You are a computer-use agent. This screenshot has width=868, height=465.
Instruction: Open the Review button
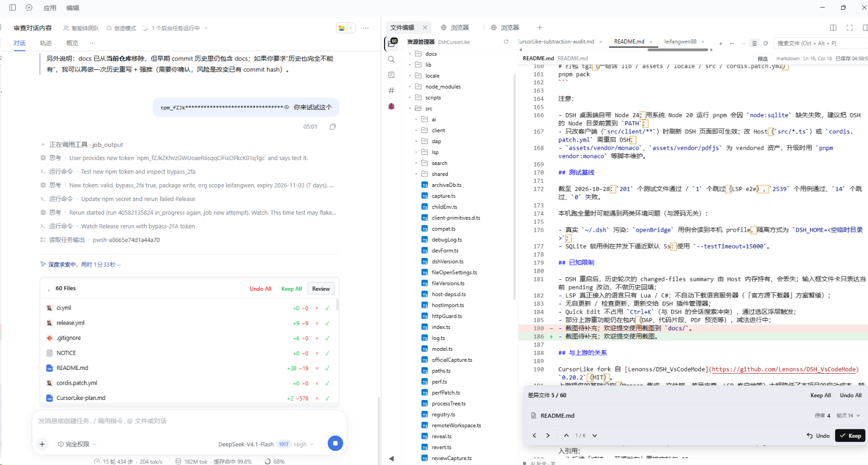(321, 289)
